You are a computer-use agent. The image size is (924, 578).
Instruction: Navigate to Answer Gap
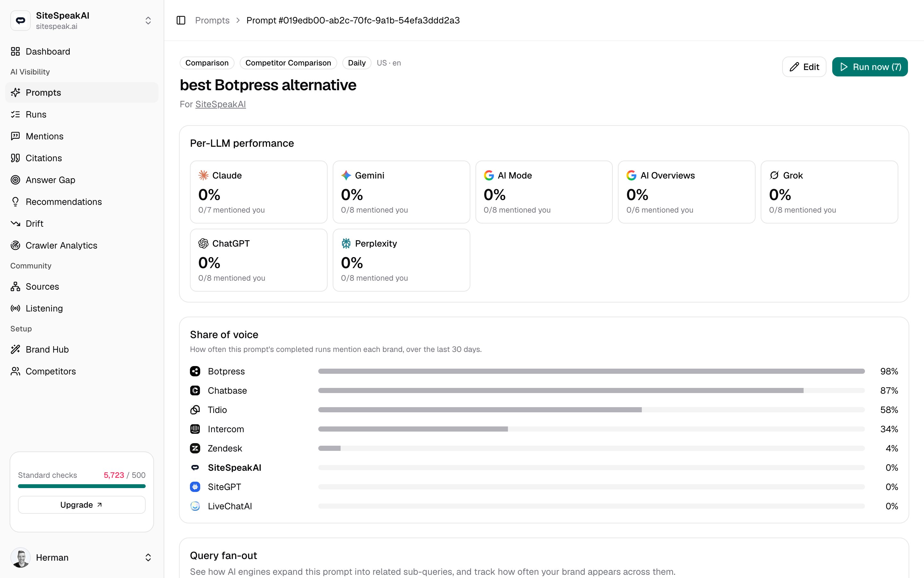pos(82,180)
